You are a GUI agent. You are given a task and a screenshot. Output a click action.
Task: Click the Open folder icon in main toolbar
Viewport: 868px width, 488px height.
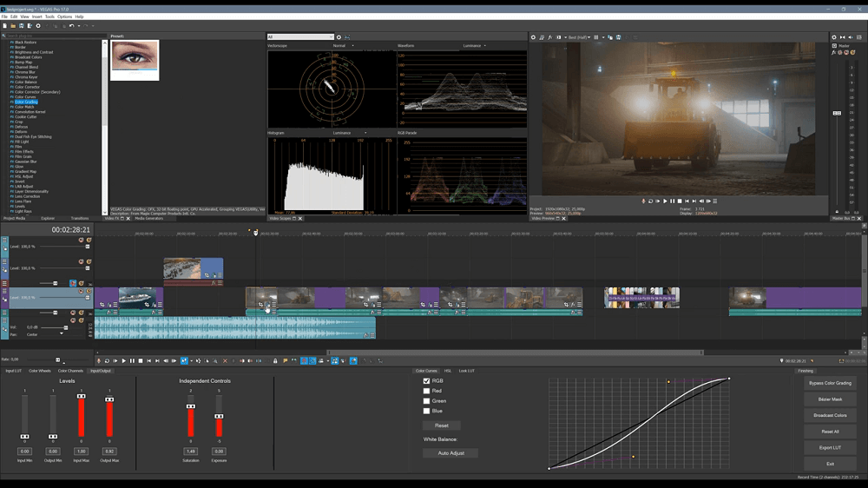[x=13, y=25]
